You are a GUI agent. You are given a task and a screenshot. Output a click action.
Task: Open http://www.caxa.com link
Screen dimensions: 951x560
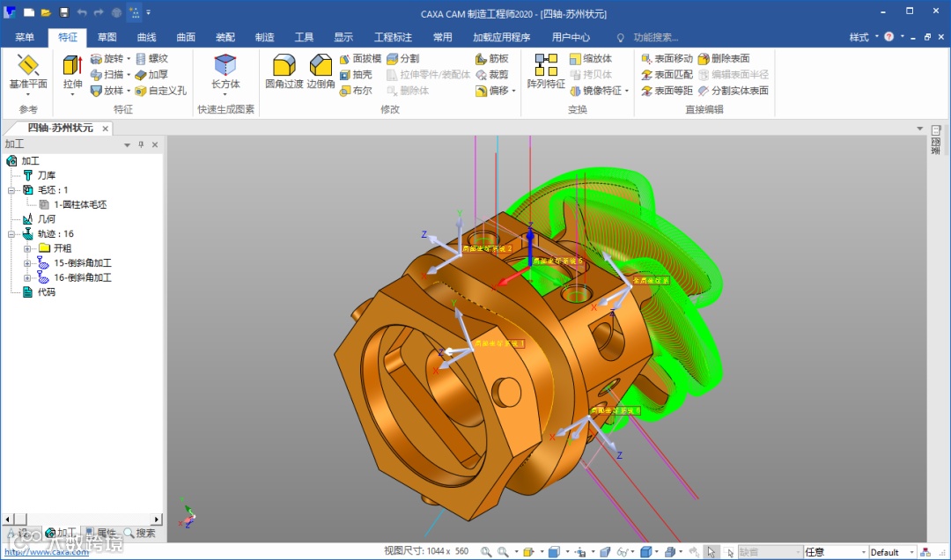pyautogui.click(x=46, y=551)
